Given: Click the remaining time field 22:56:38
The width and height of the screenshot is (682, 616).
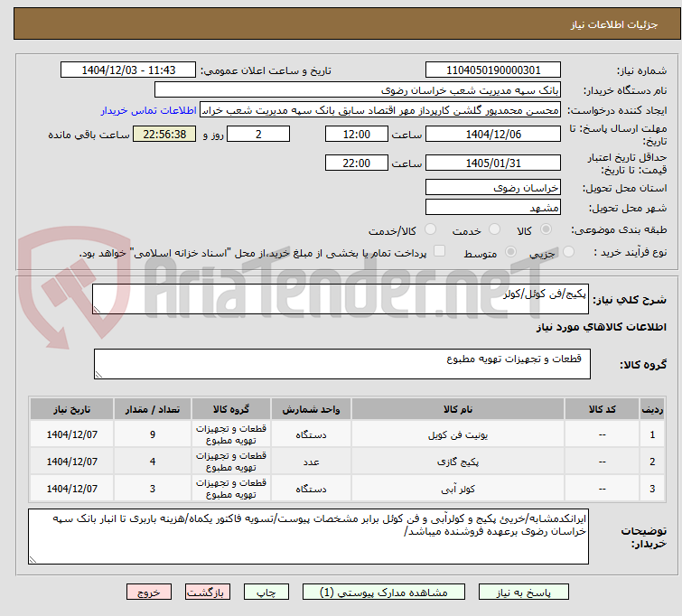Looking at the screenshot, I should pyautogui.click(x=164, y=134).
